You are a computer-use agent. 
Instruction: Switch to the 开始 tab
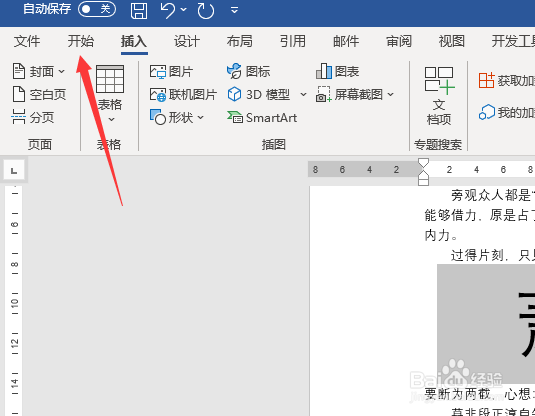click(x=81, y=41)
